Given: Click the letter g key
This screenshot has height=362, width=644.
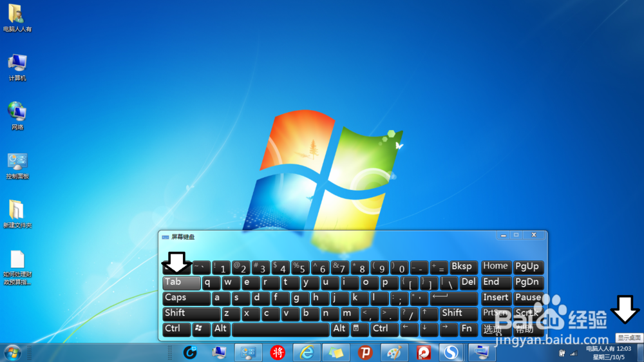Looking at the screenshot, I should 300,298.
